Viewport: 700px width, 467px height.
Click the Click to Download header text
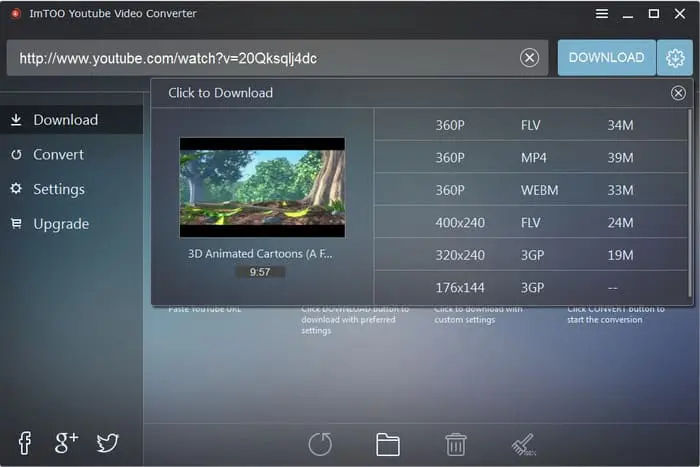coord(221,93)
